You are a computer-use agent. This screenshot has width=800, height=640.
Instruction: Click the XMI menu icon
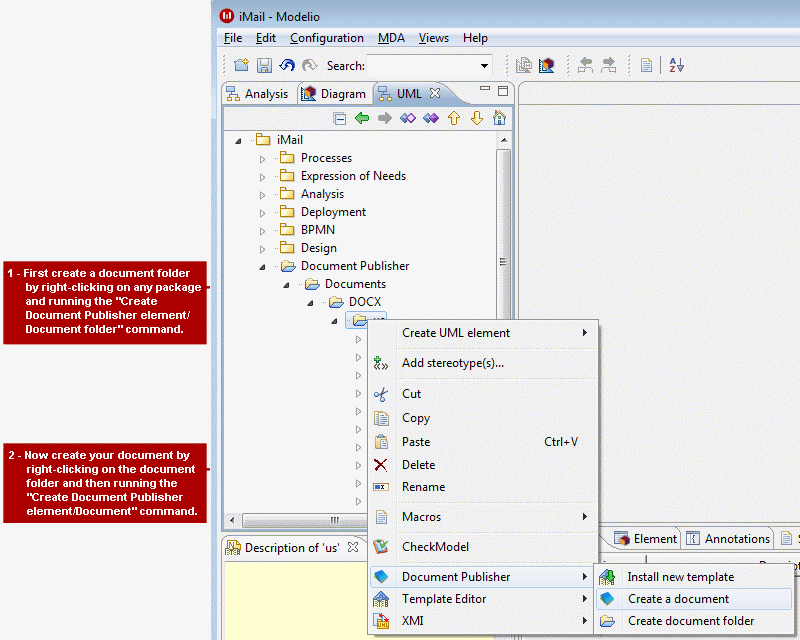coord(381,621)
